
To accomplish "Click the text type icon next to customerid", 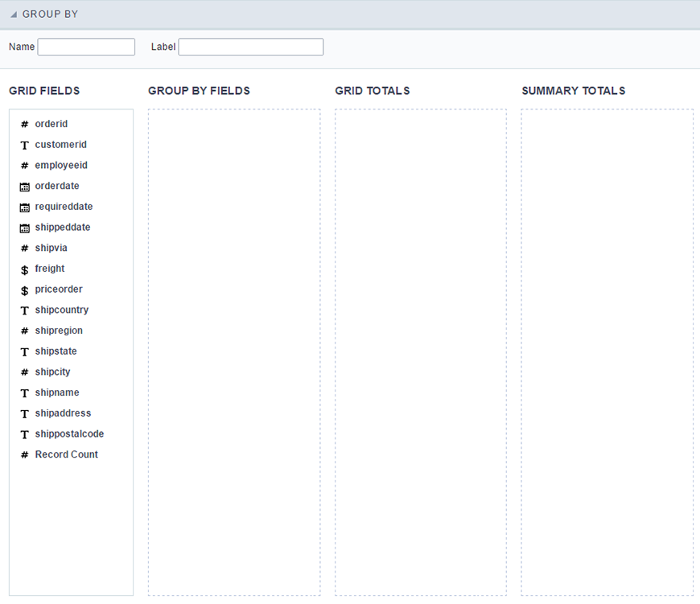I will tap(23, 145).
